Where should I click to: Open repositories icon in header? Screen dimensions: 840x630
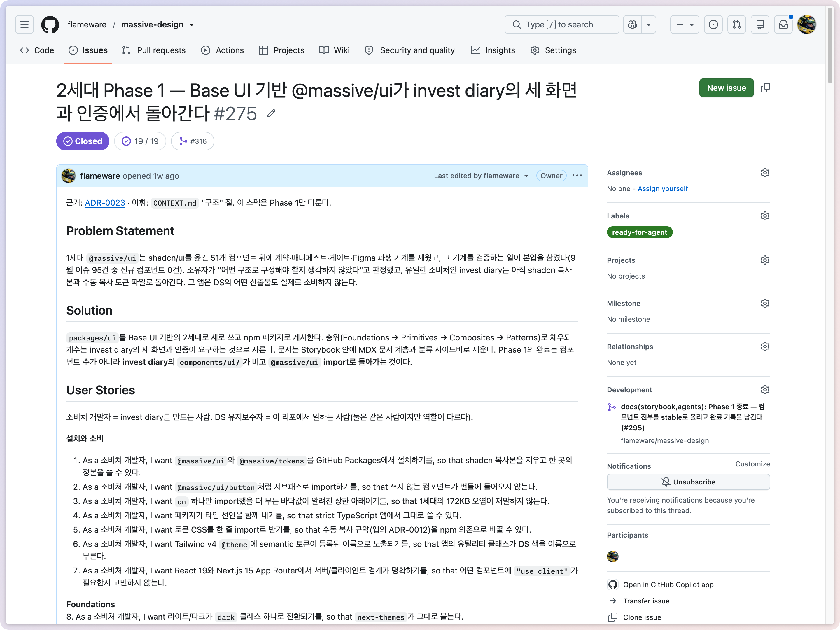(760, 25)
